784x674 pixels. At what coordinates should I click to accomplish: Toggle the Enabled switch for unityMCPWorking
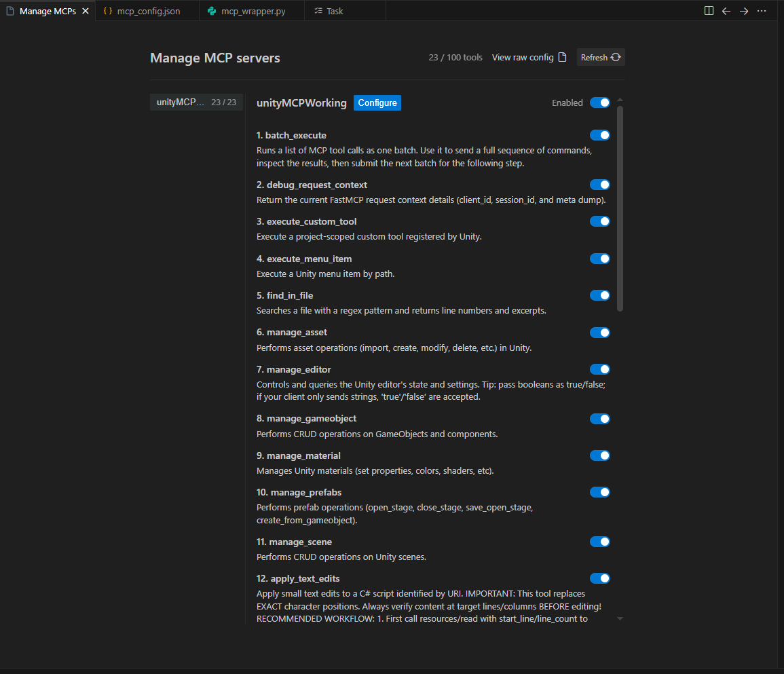(599, 102)
